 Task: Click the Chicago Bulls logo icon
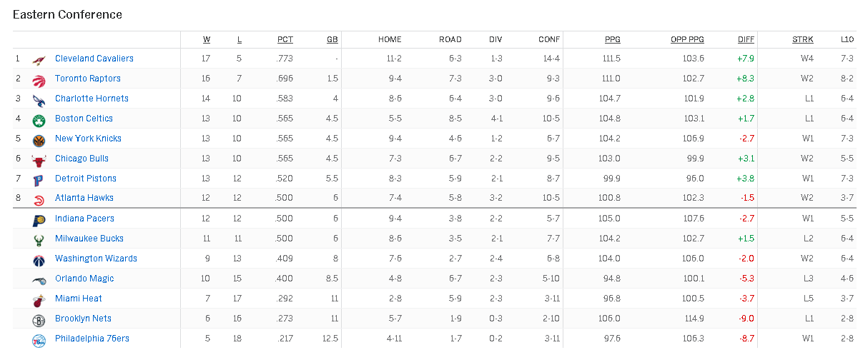coord(39,159)
